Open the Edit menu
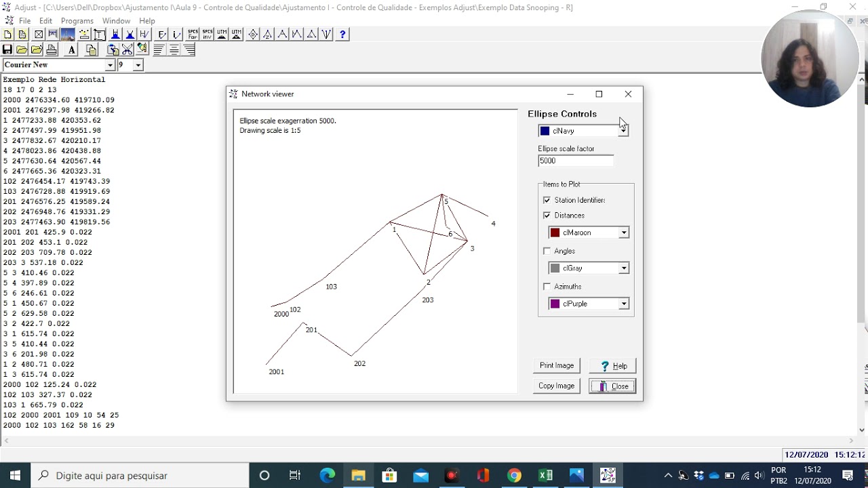The height and width of the screenshot is (488, 868). (x=45, y=20)
